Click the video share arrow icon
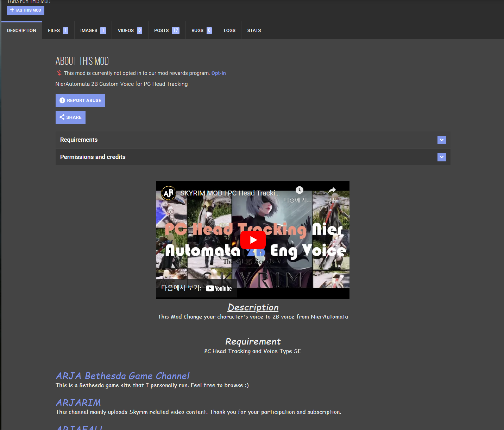Image resolution: width=504 pixels, height=430 pixels. 332,190
